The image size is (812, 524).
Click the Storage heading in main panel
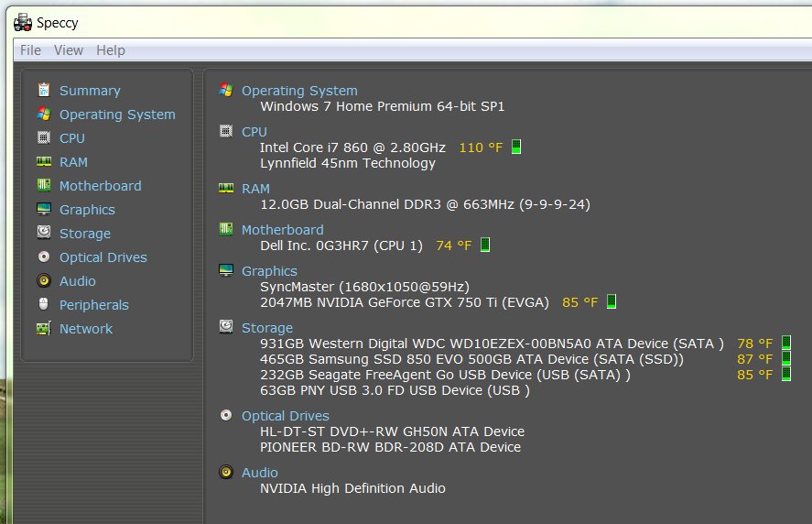267,328
